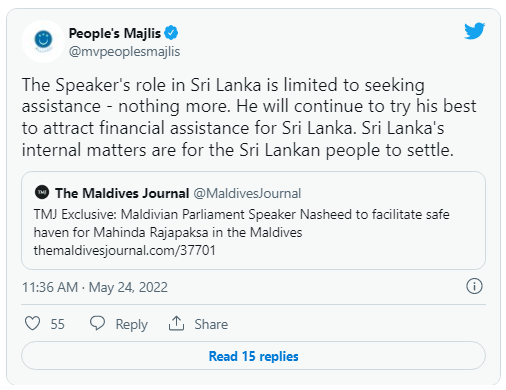Screen dimensions: 506x390
Task: Open The Maldives Journal account name
Action: pyautogui.click(x=122, y=193)
